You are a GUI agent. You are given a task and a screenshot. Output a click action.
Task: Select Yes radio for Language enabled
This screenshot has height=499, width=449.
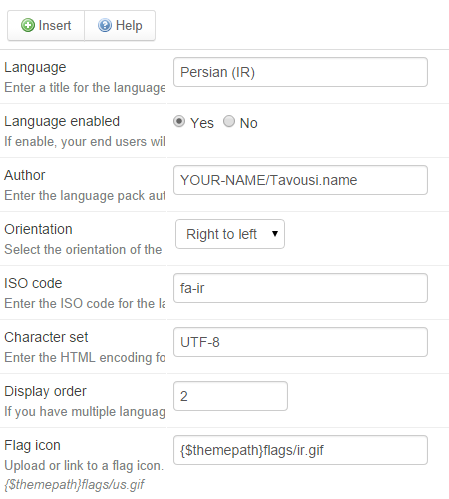[179, 121]
